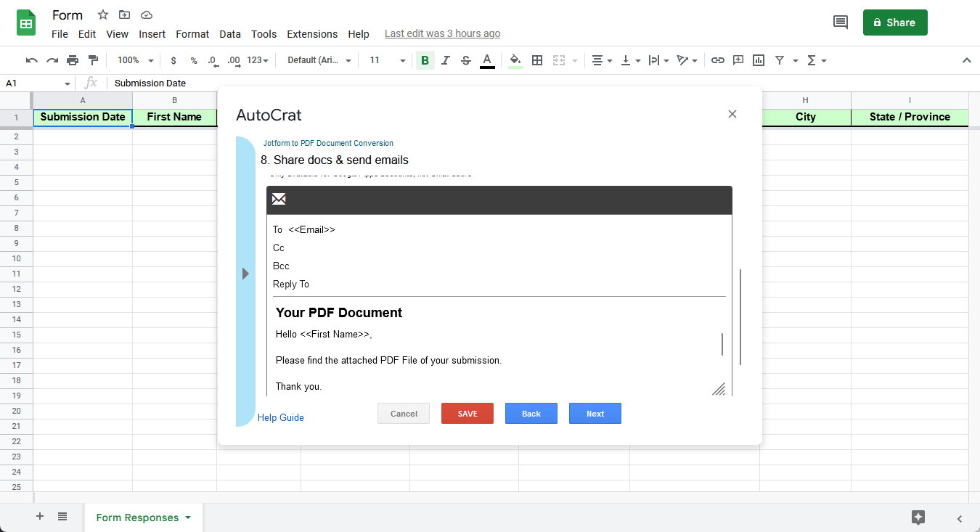
Task: Select the paint format tool
Action: point(93,60)
